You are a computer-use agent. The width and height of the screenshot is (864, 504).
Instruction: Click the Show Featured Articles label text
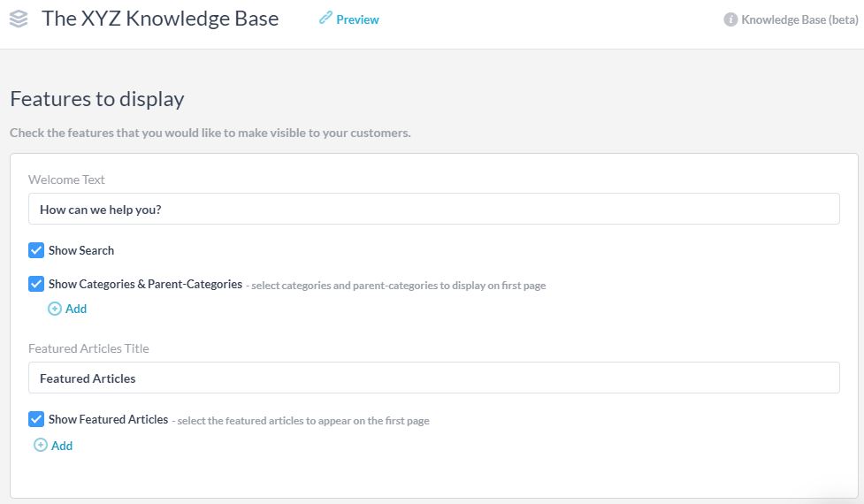(x=108, y=419)
